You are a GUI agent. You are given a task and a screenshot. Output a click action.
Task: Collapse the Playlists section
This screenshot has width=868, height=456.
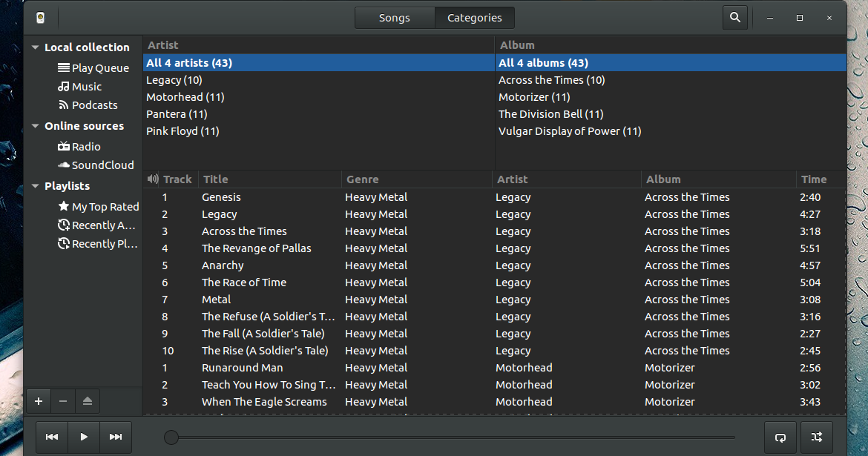[33, 186]
